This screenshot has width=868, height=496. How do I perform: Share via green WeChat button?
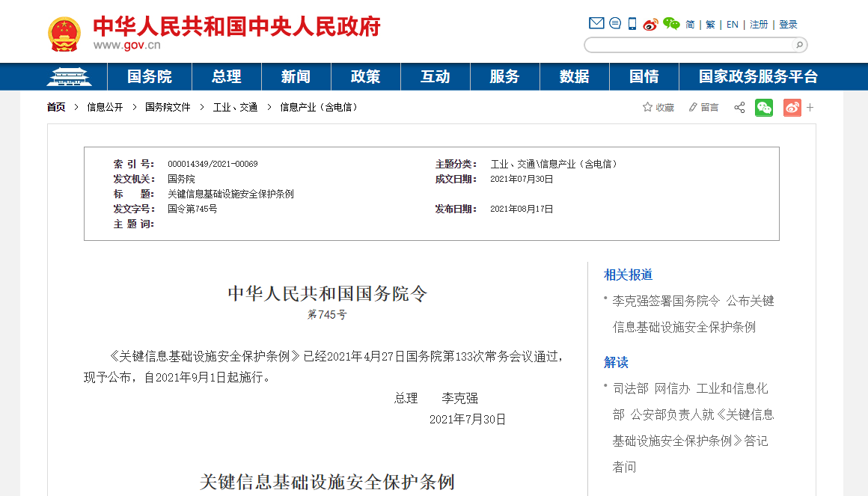[764, 108]
